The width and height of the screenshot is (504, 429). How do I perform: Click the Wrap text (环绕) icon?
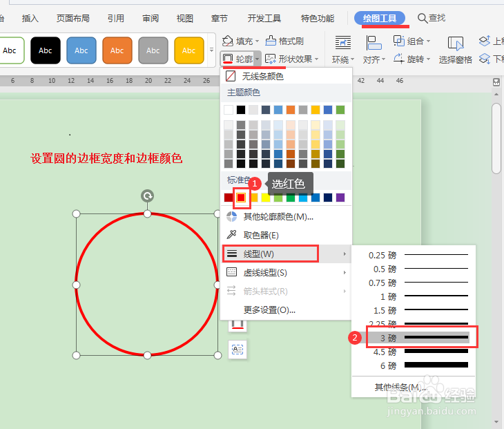[343, 42]
